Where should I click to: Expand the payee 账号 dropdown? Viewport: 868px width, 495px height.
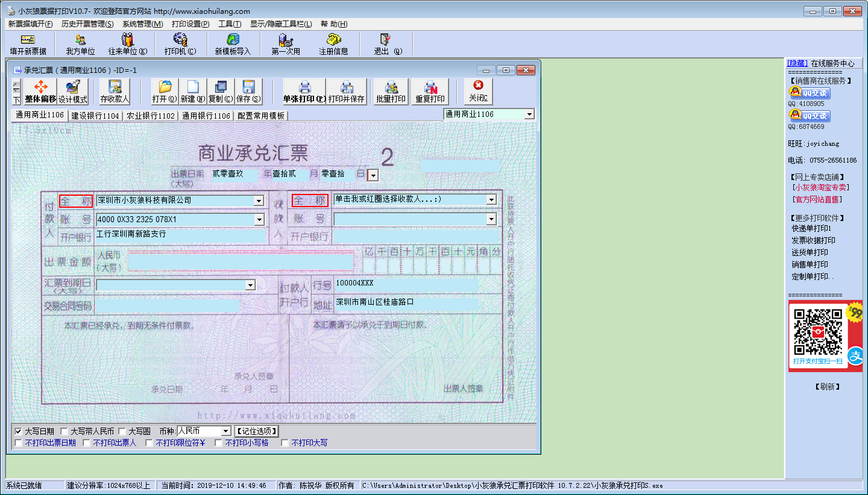[x=491, y=219]
